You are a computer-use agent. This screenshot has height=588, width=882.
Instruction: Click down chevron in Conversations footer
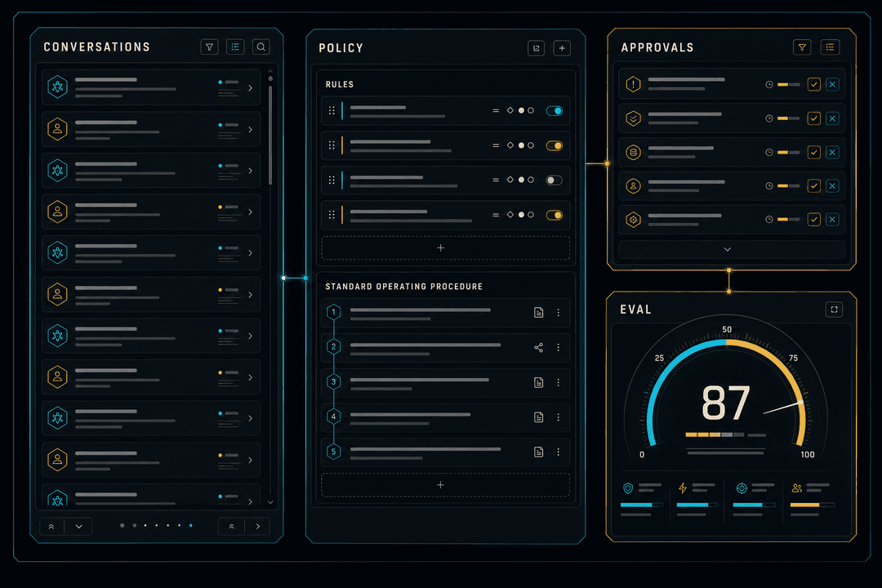point(78,527)
